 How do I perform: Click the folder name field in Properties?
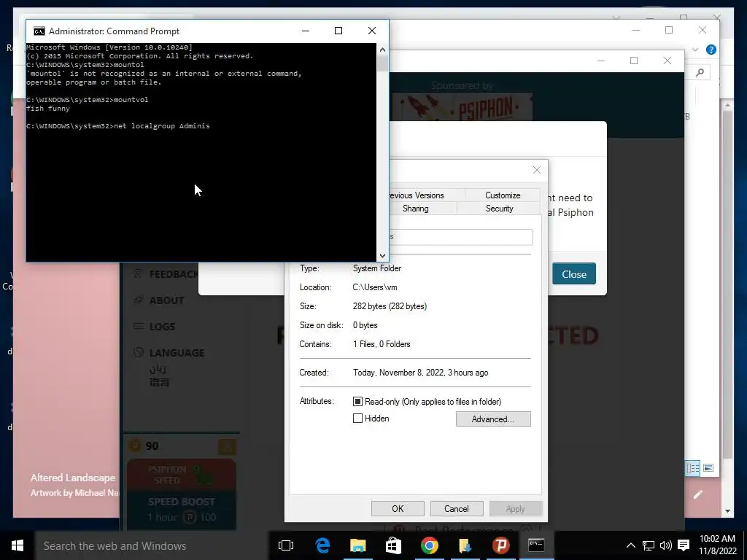point(460,237)
